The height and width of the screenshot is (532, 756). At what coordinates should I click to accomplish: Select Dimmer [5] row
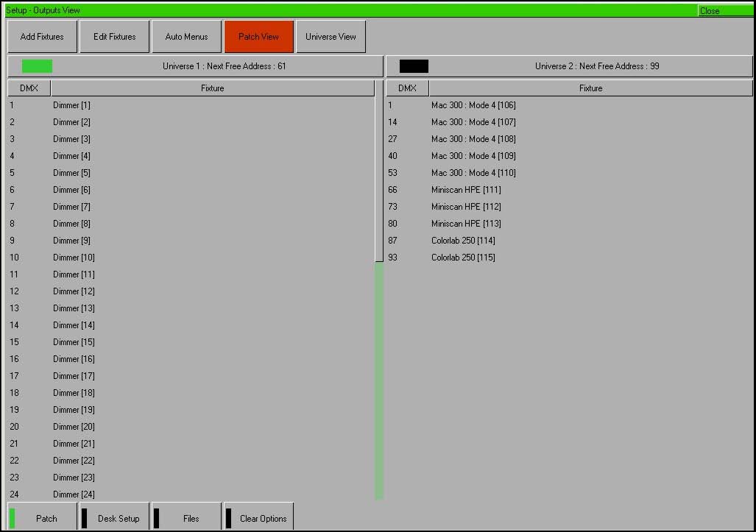[191, 172]
